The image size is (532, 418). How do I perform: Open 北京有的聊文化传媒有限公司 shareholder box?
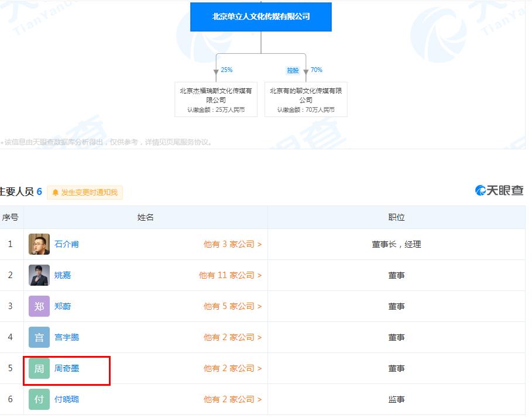306,100
